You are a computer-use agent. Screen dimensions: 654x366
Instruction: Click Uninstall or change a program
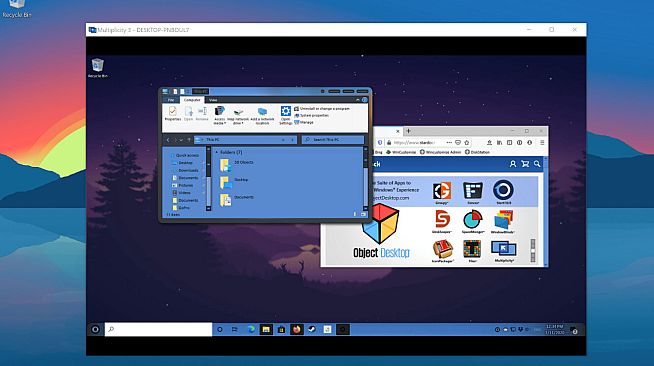tap(322, 108)
